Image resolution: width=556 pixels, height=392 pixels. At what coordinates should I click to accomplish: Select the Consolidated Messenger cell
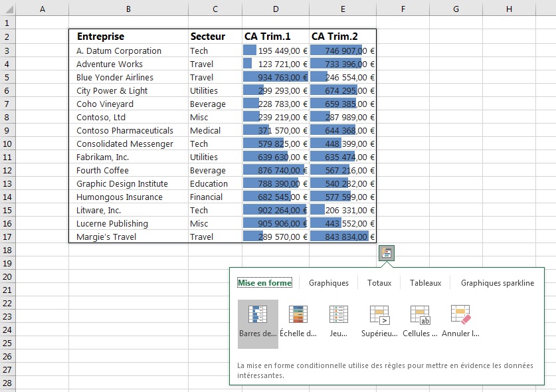[128, 144]
